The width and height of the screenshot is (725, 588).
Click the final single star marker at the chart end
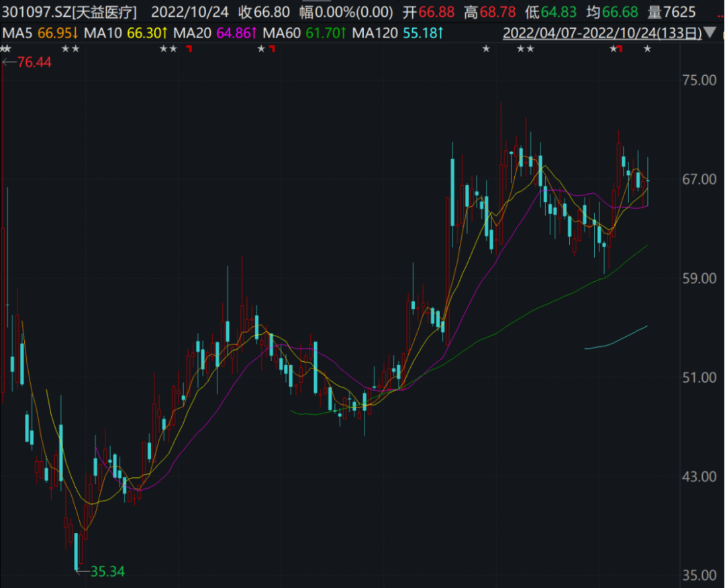pos(647,49)
